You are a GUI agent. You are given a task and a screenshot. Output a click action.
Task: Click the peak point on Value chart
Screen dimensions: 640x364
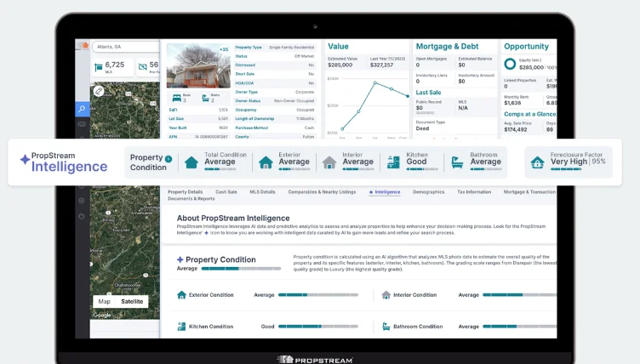tap(375, 82)
